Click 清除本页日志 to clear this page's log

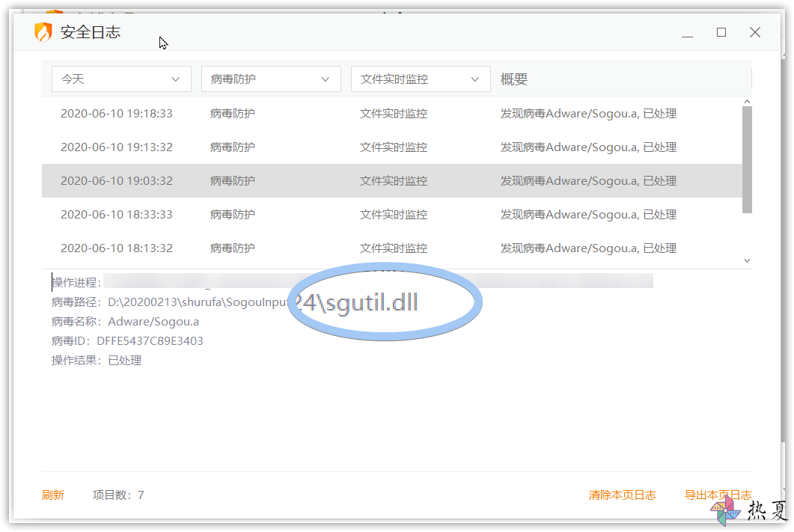pyautogui.click(x=623, y=495)
